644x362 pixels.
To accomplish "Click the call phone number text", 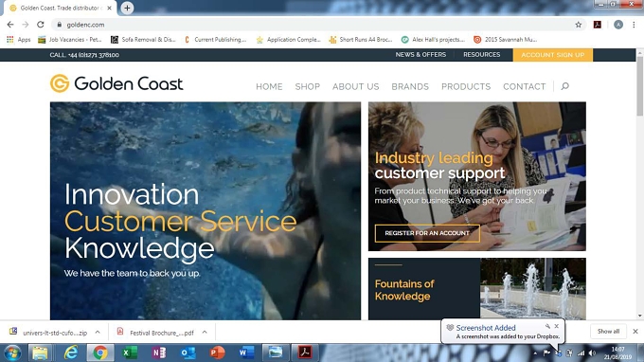I will (84, 55).
